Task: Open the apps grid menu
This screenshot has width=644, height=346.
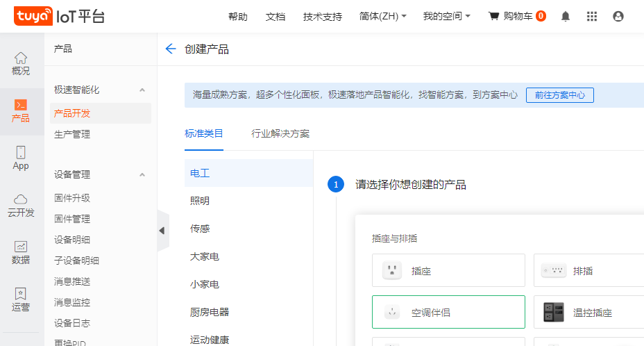Action: point(592,16)
